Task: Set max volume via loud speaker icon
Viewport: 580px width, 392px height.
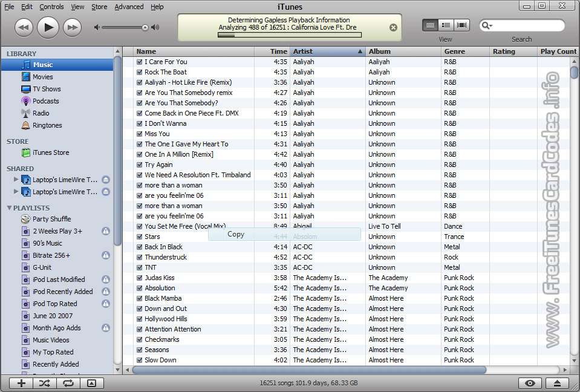Action: (155, 27)
